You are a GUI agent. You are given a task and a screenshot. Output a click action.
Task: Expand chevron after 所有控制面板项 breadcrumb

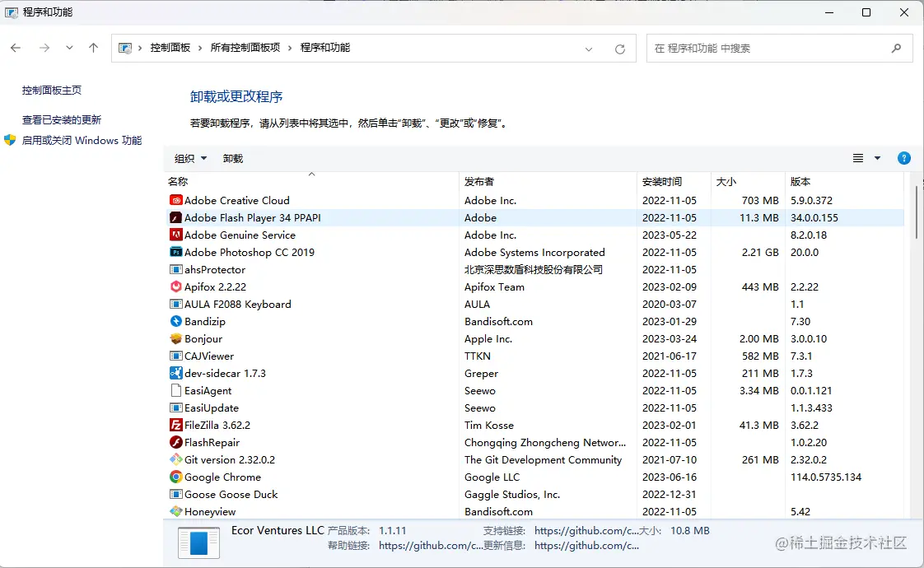coord(290,48)
